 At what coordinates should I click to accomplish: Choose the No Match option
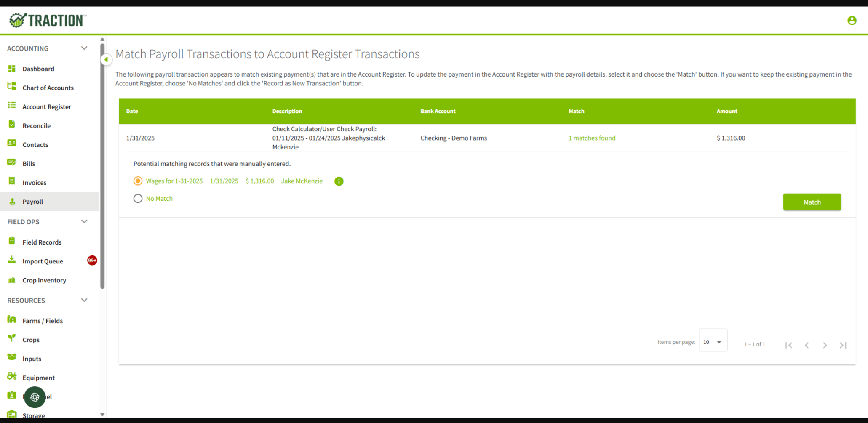pyautogui.click(x=138, y=198)
